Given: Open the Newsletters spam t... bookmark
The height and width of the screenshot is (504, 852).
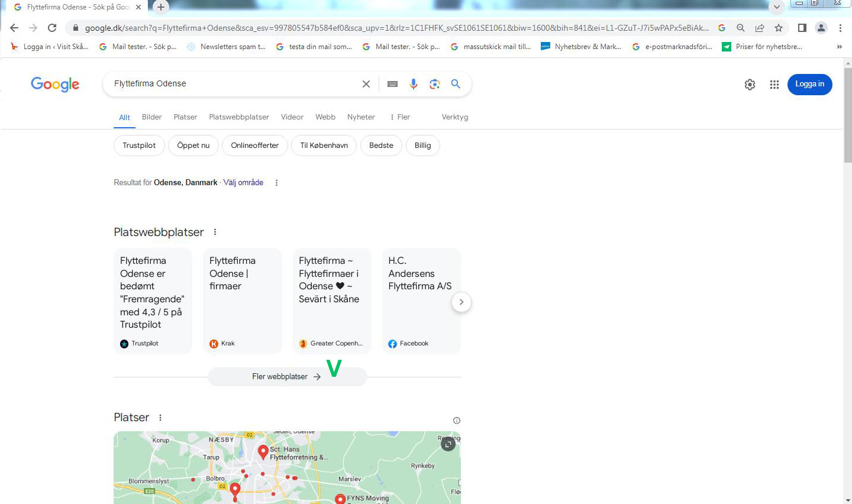Looking at the screenshot, I should click(x=226, y=47).
